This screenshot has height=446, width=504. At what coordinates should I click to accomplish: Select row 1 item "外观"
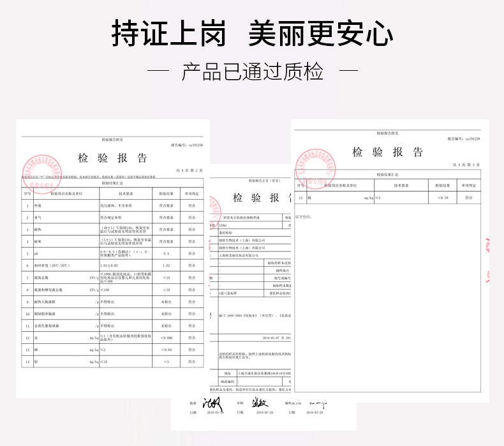(x=38, y=205)
